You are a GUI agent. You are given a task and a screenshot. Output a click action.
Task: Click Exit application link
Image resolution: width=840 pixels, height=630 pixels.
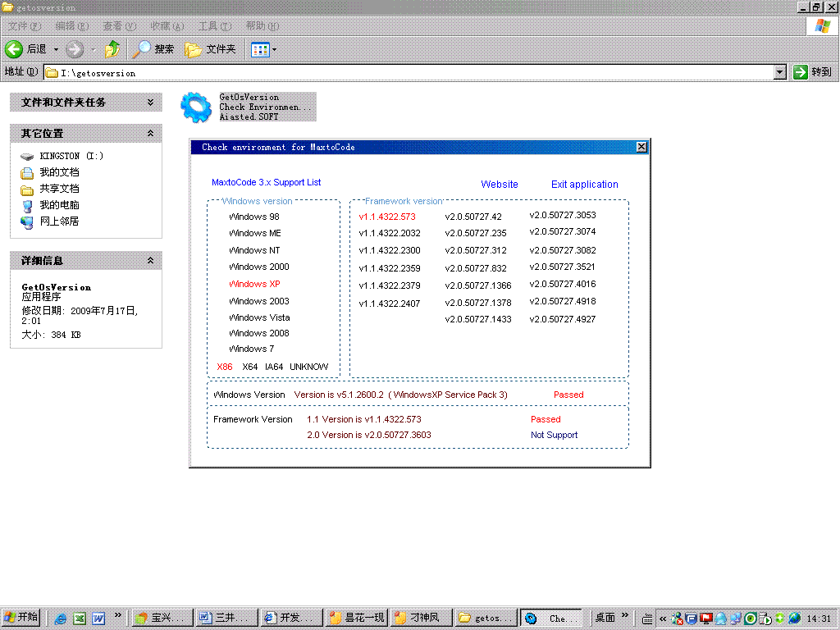coord(584,185)
